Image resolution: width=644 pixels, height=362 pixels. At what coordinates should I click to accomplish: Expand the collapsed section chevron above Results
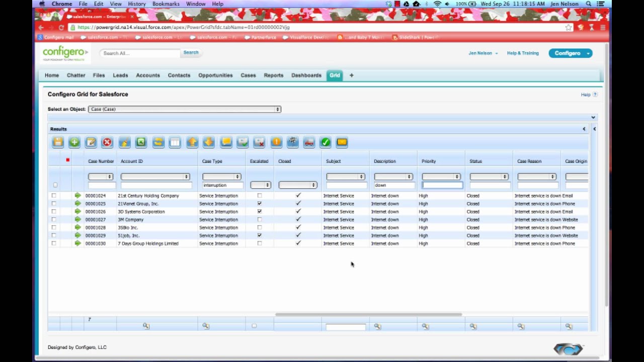593,117
